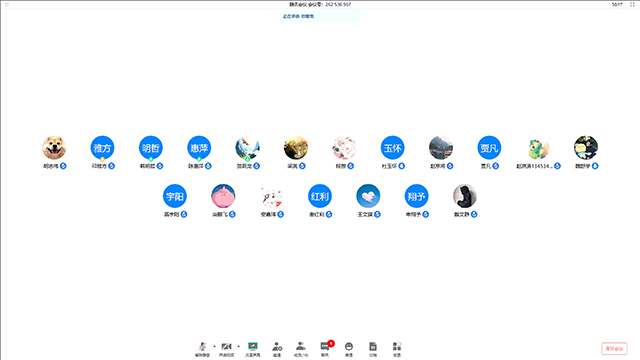Select the blue 宇阳 avatar
The image size is (640, 360).
point(175,196)
